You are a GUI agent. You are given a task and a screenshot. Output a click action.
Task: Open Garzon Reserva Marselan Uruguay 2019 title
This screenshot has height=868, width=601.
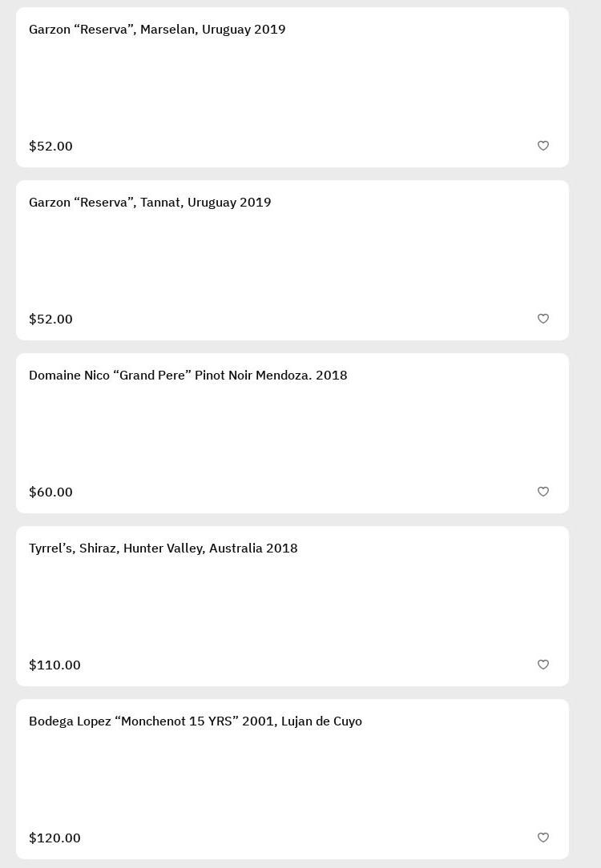pos(157,30)
